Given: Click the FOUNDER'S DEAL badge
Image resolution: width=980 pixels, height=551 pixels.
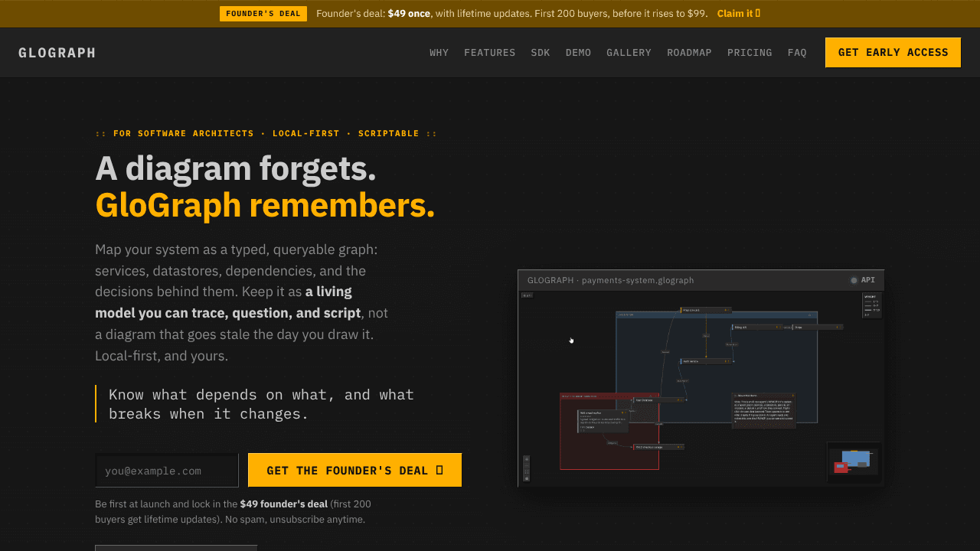Looking at the screenshot, I should point(263,14).
